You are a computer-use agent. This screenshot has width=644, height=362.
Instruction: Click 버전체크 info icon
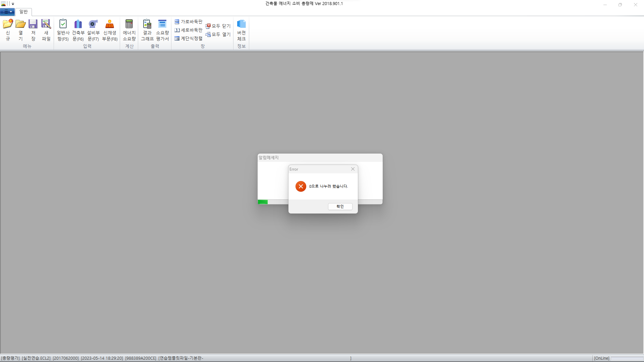pyautogui.click(x=241, y=24)
